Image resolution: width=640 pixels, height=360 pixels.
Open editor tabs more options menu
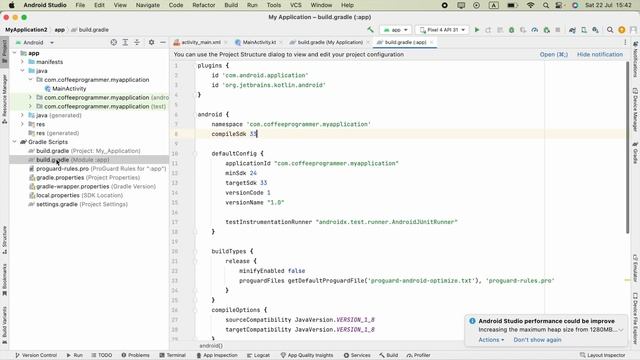pyautogui.click(x=625, y=42)
